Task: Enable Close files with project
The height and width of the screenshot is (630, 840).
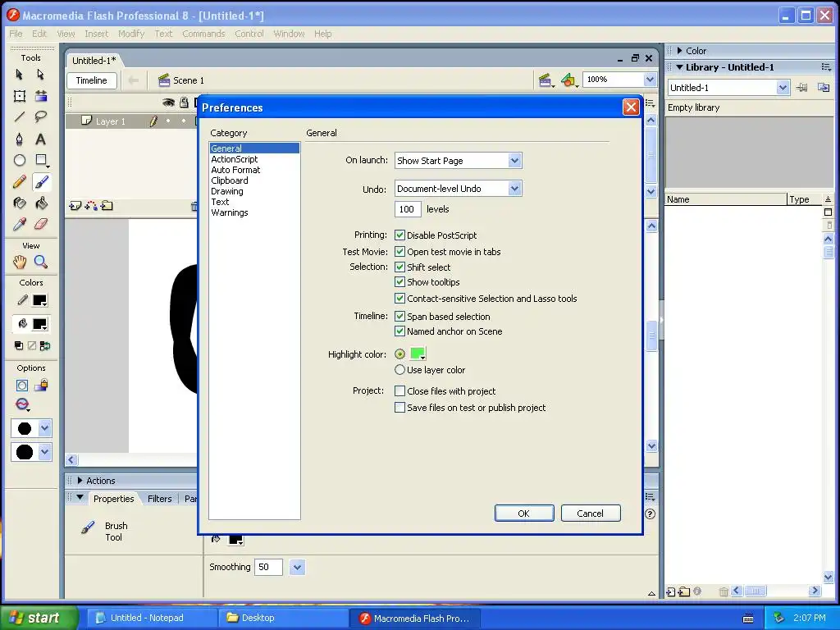Action: point(399,391)
